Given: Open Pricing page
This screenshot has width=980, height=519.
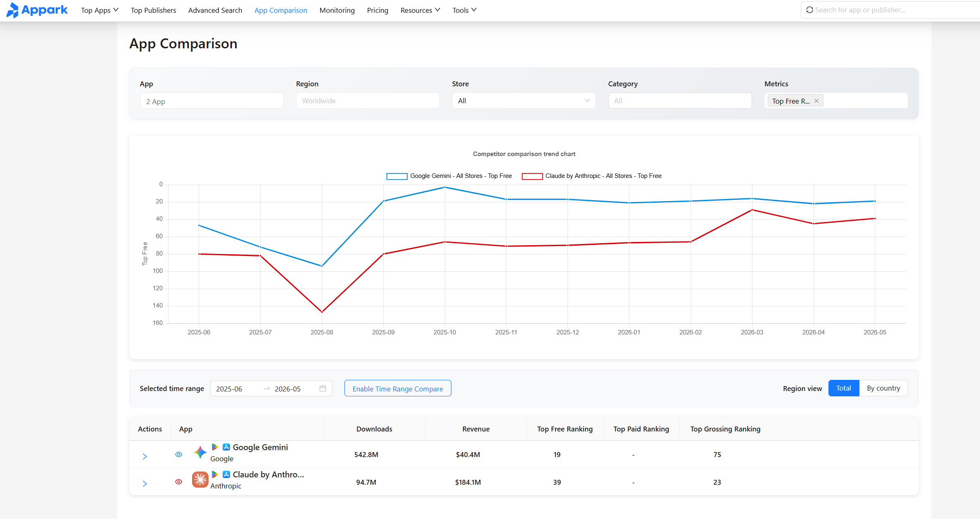Looking at the screenshot, I should 377,10.
